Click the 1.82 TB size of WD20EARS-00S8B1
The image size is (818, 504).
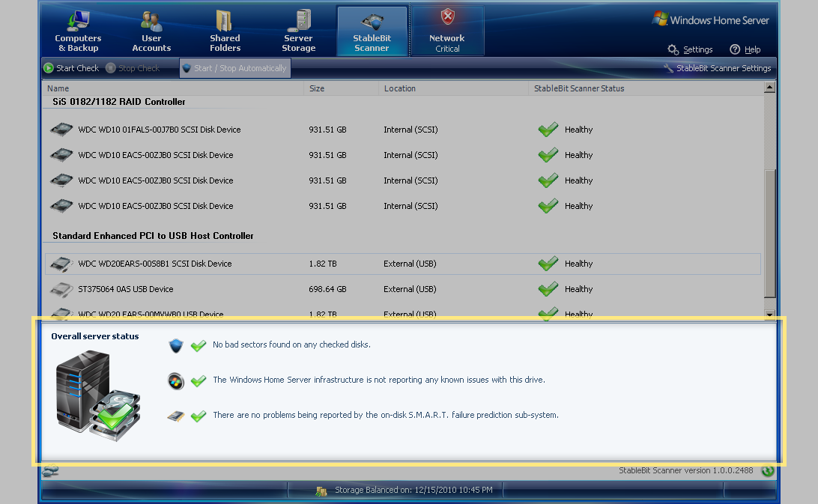tap(322, 264)
